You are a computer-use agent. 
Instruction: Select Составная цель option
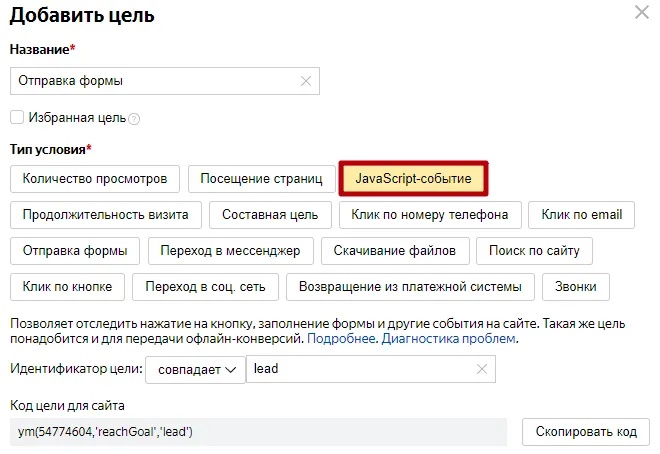pyautogui.click(x=270, y=215)
